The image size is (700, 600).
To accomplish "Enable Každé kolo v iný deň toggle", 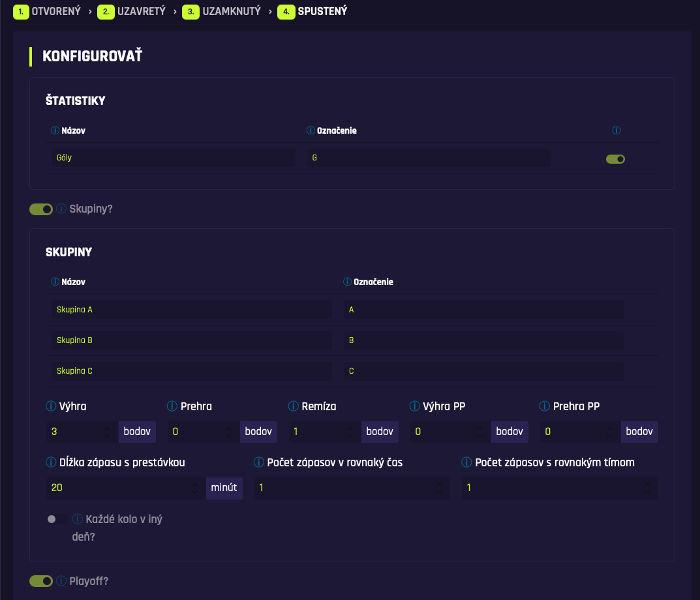I will (x=56, y=520).
